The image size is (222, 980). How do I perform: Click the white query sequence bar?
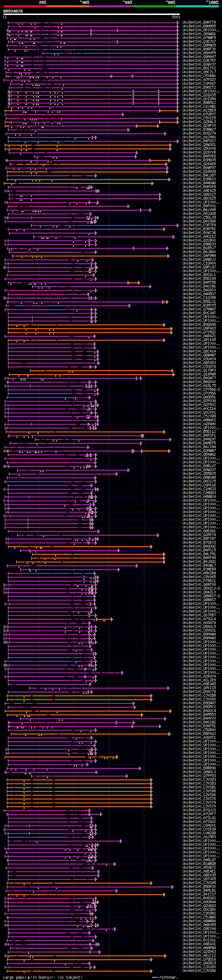tap(92, 15)
